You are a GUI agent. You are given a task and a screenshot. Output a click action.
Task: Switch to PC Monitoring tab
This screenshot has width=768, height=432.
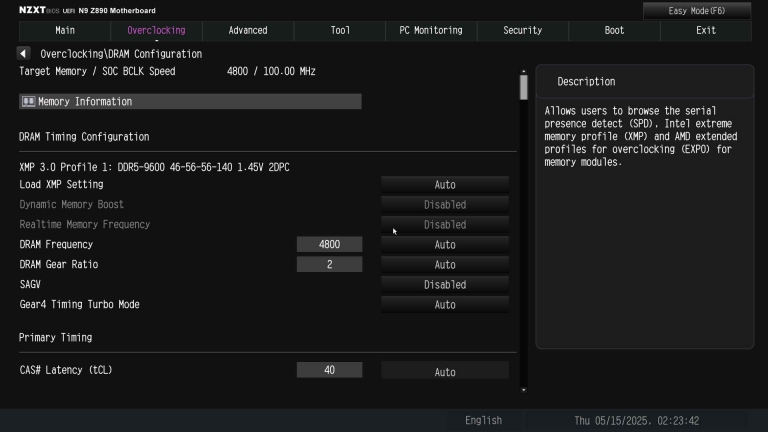tap(431, 30)
